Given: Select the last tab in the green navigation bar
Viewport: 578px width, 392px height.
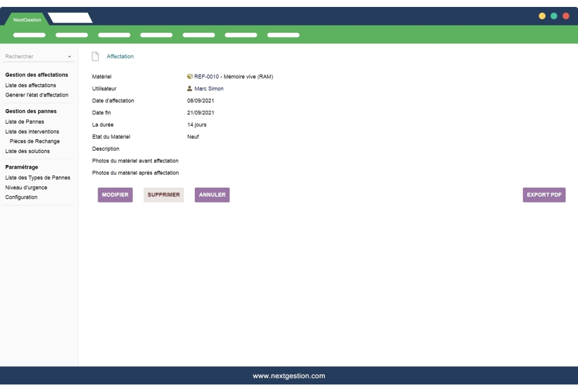Looking at the screenshot, I should pyautogui.click(x=283, y=35).
